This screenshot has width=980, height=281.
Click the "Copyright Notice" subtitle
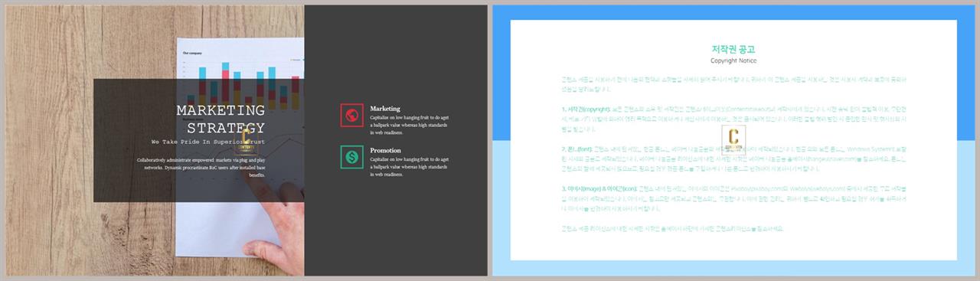(733, 60)
